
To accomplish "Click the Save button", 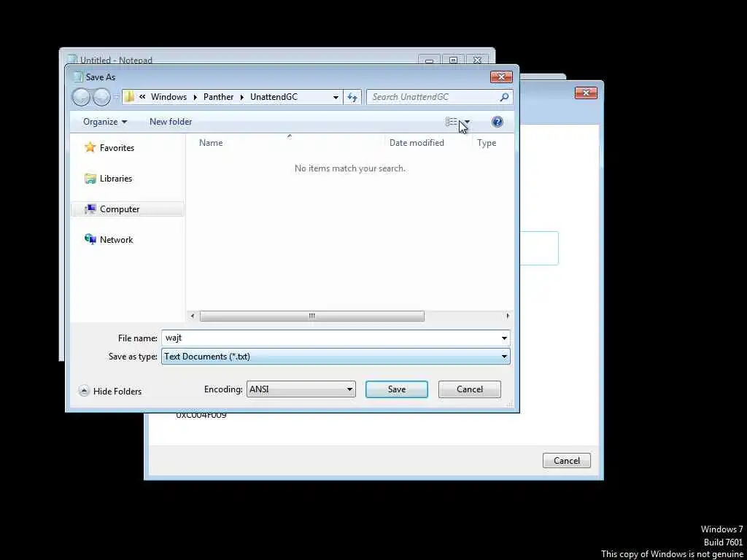I will coord(396,389).
